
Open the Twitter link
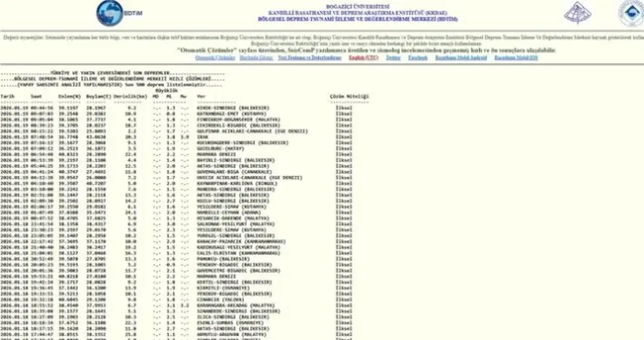click(x=393, y=58)
